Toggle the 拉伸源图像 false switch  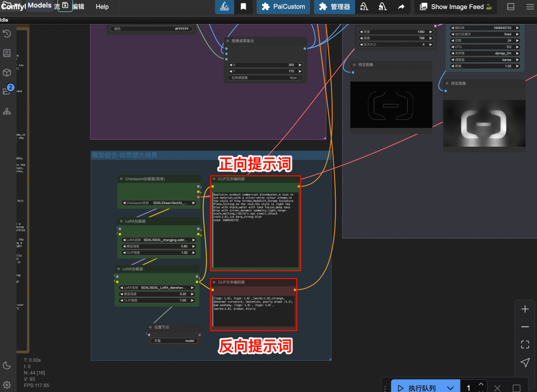point(266,78)
